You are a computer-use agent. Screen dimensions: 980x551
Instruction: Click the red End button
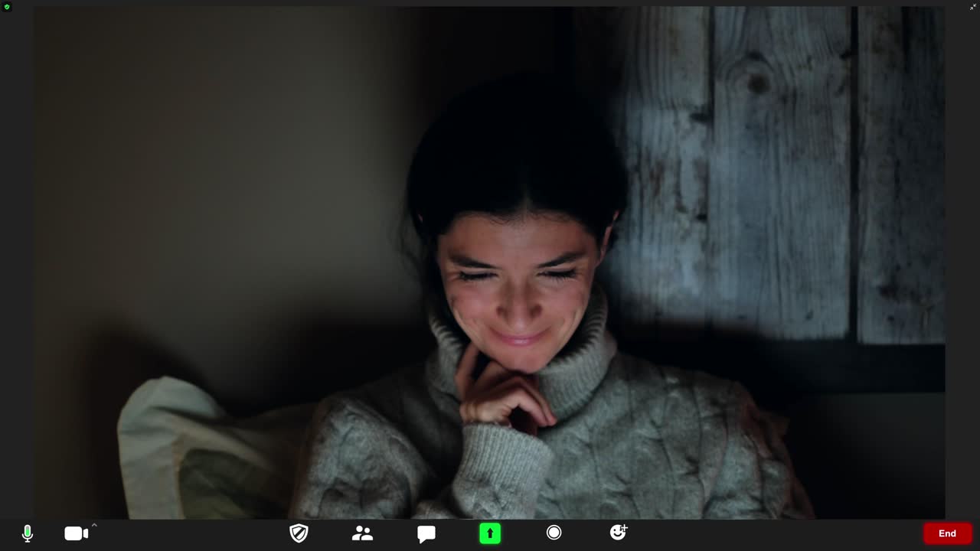(947, 533)
